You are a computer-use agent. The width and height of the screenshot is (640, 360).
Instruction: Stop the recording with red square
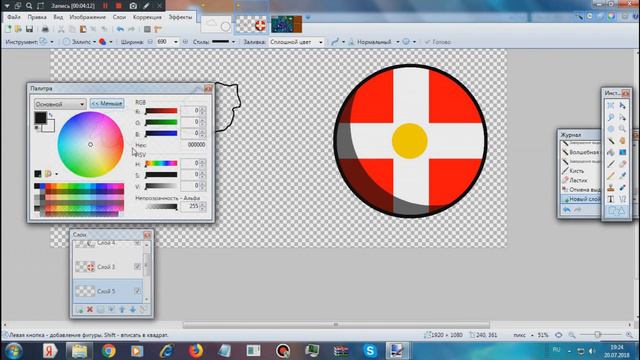pyautogui.click(x=118, y=6)
